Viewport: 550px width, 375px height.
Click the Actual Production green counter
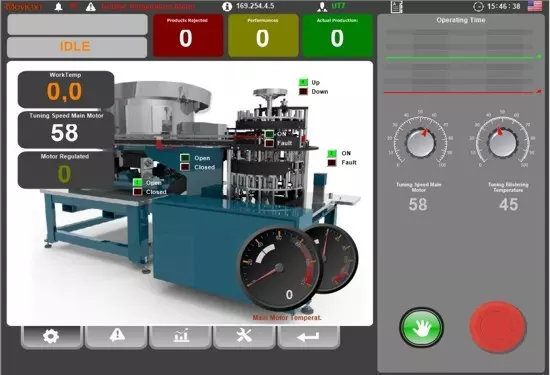click(x=337, y=35)
